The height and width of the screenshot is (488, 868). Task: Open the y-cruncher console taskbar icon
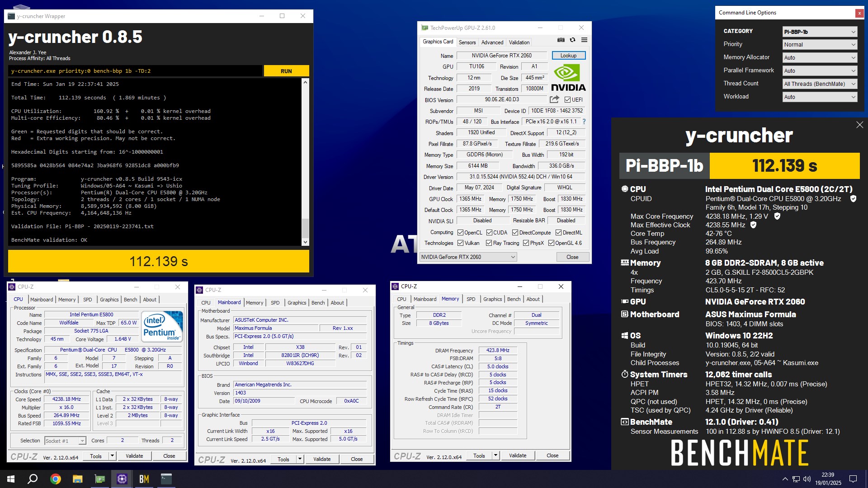[166, 479]
